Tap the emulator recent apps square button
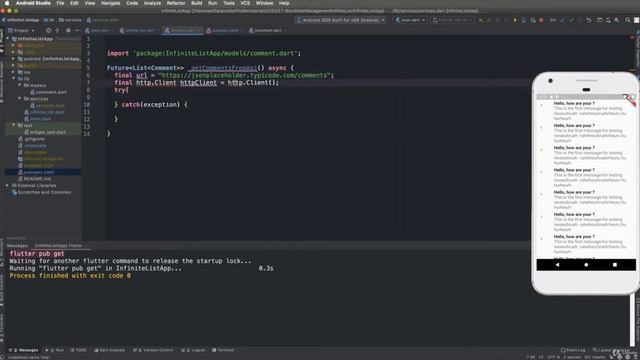The width and height of the screenshot is (640, 360). tap(615, 264)
